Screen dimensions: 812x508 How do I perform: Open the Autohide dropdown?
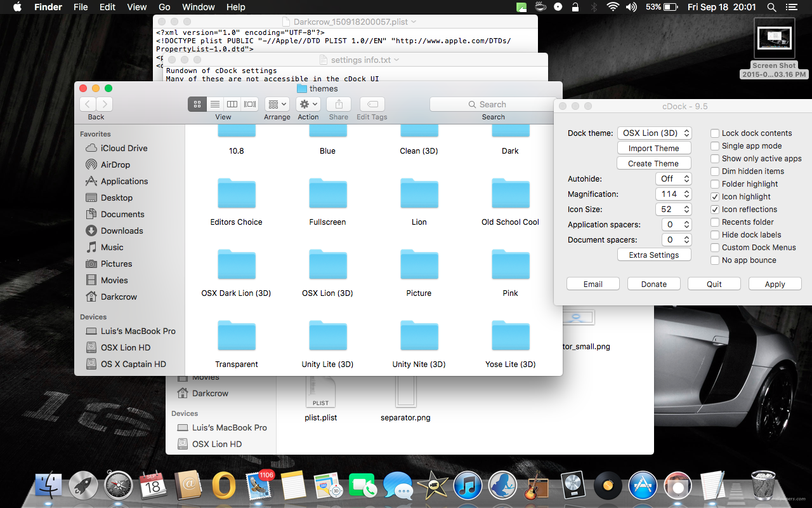pyautogui.click(x=672, y=179)
